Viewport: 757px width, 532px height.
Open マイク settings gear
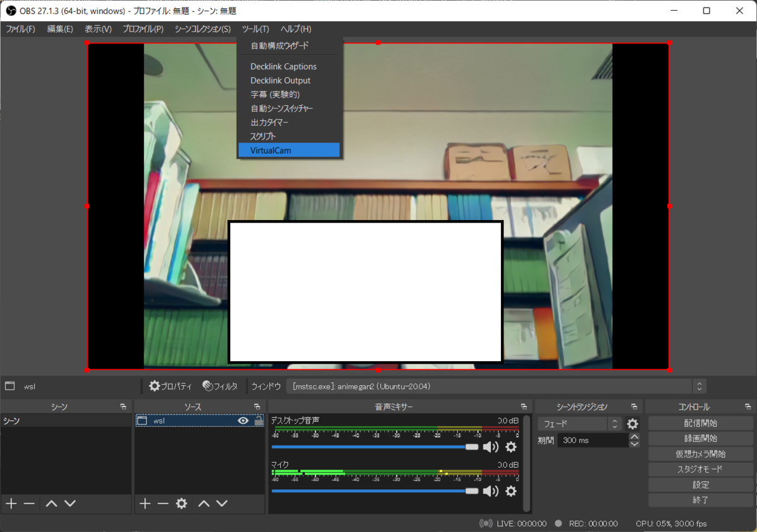pos(511,491)
